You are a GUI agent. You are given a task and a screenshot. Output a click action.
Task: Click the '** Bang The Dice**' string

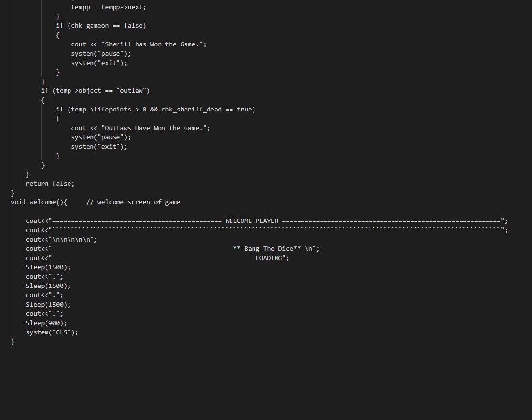coord(267,249)
